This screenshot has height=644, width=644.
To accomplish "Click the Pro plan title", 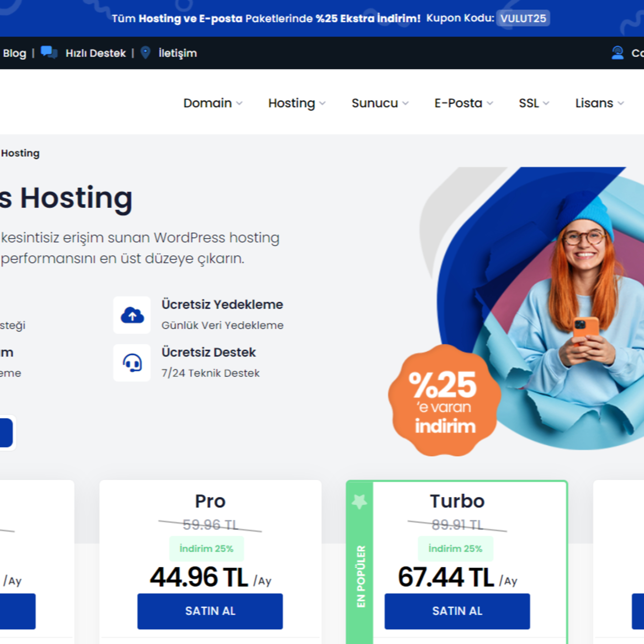I will (x=210, y=501).
